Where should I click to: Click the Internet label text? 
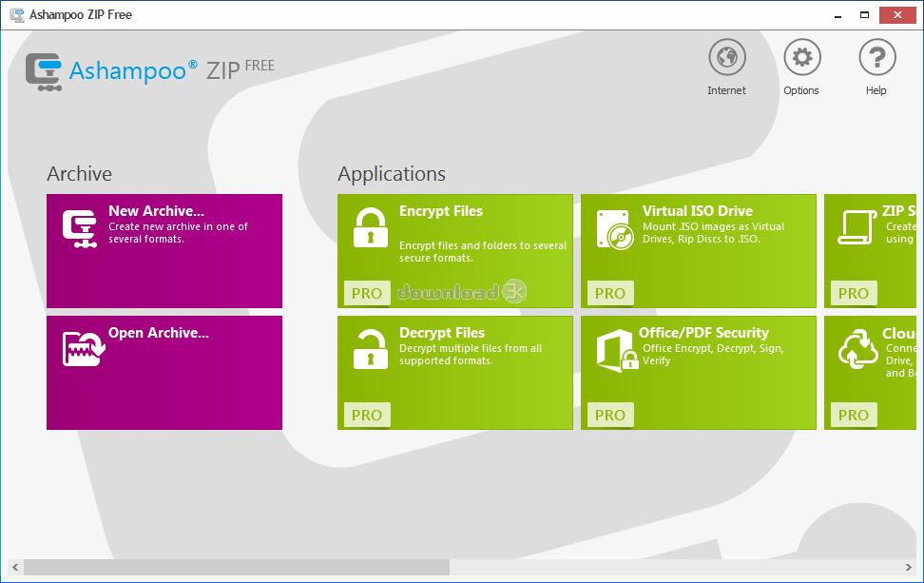726,90
